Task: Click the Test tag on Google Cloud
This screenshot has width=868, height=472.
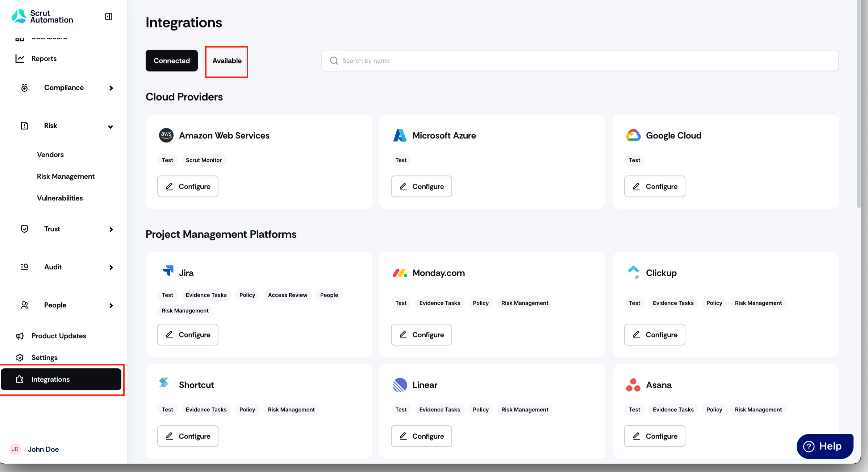Action: pyautogui.click(x=634, y=160)
